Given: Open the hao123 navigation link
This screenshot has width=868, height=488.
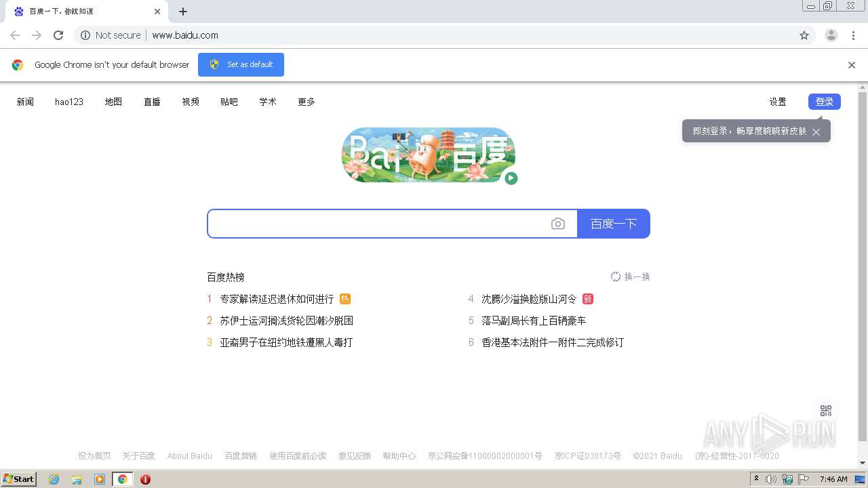Looking at the screenshot, I should point(69,102).
